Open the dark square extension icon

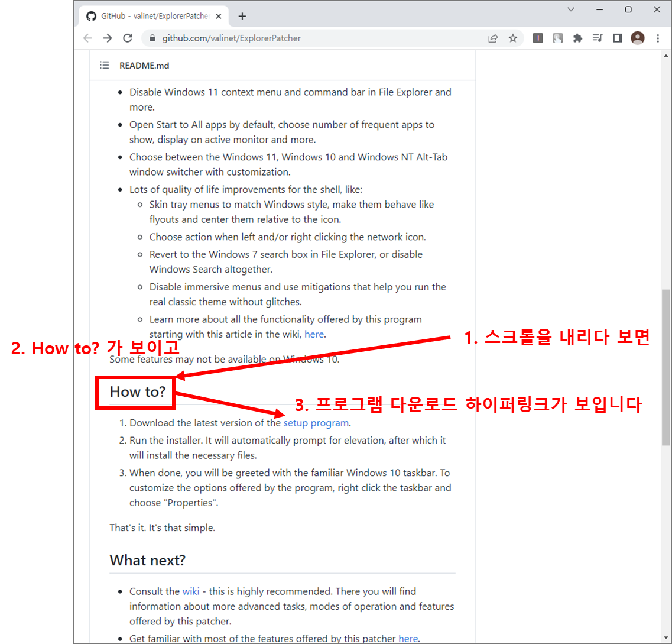538,38
